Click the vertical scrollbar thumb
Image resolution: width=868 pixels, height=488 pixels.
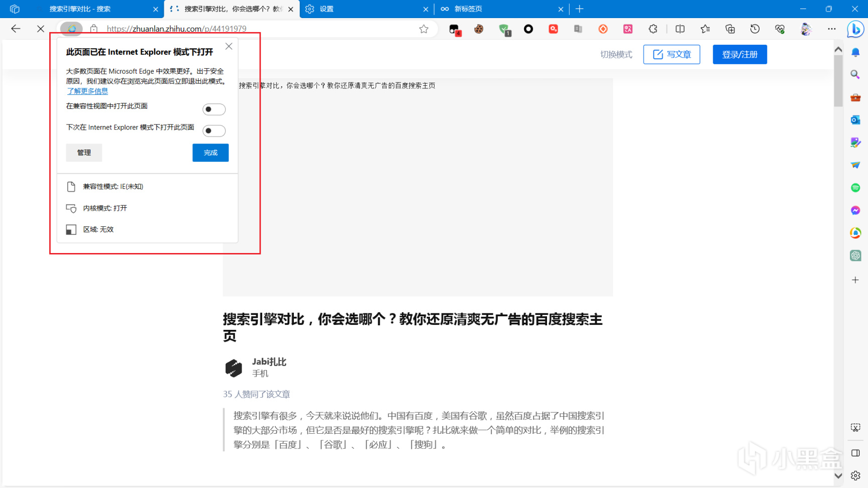point(838,80)
